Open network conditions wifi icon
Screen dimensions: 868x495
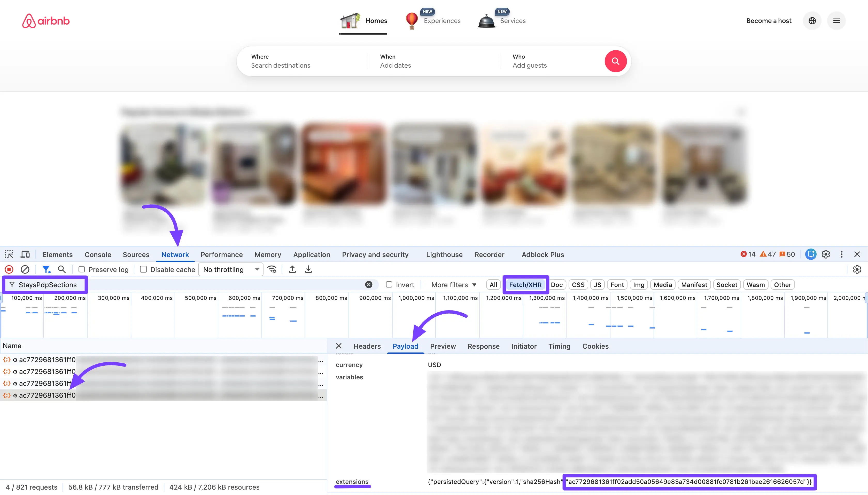click(x=272, y=270)
